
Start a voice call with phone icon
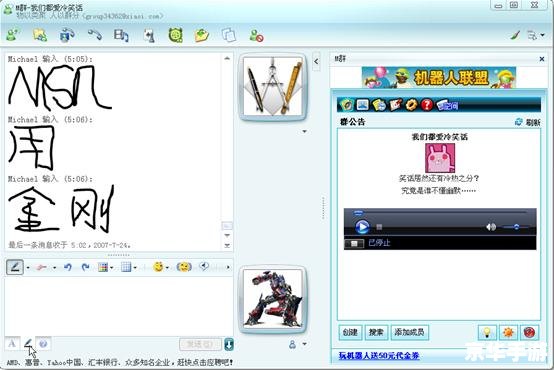(x=94, y=35)
